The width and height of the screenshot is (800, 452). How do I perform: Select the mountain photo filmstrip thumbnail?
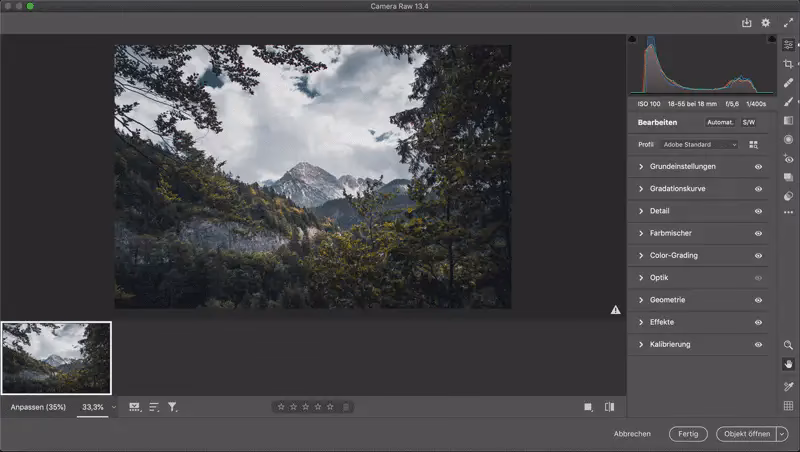pyautogui.click(x=56, y=358)
